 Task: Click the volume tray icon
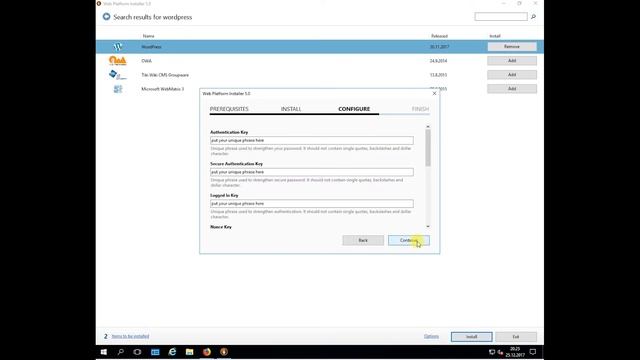(500, 352)
